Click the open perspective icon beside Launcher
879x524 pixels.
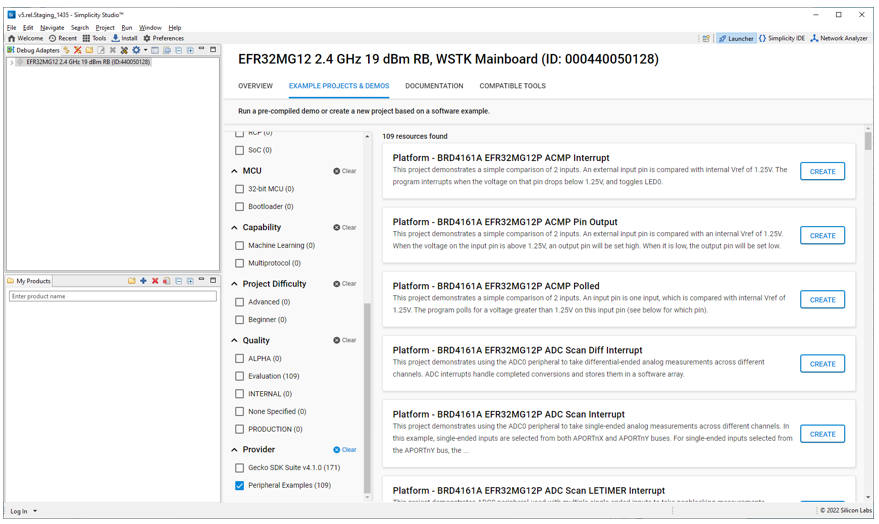point(706,38)
